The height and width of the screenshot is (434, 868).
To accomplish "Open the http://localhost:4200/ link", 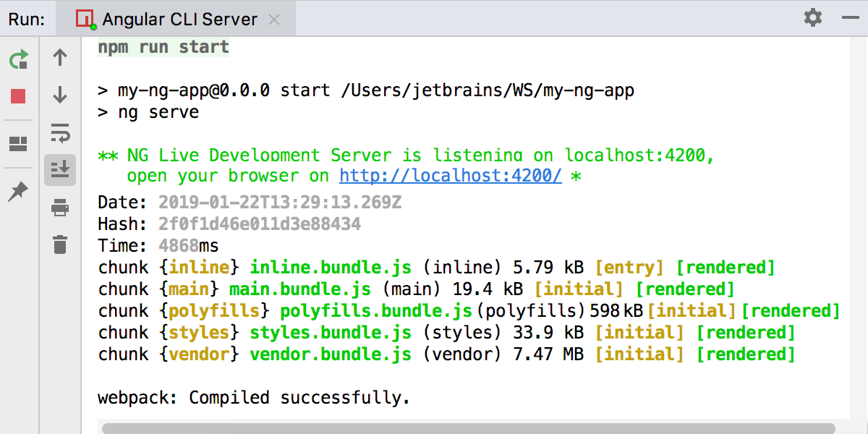I will (451, 176).
